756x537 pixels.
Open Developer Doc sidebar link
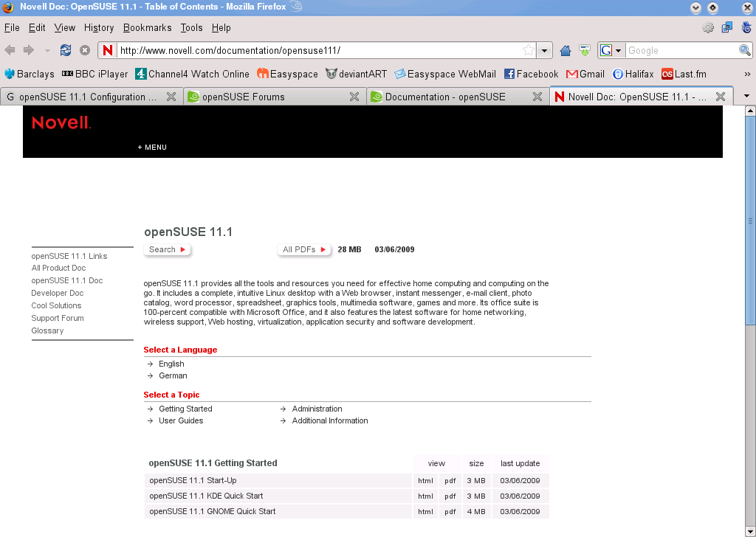[58, 294]
